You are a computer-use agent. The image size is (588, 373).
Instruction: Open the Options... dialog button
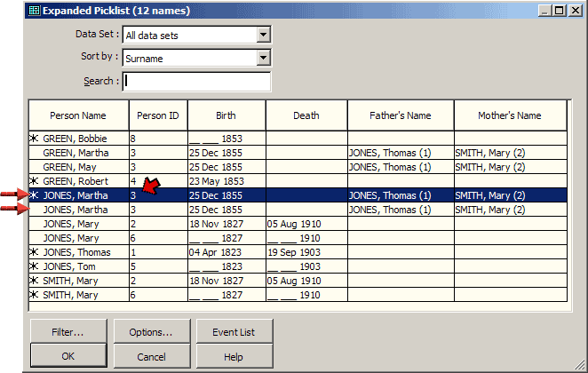pyautogui.click(x=150, y=332)
